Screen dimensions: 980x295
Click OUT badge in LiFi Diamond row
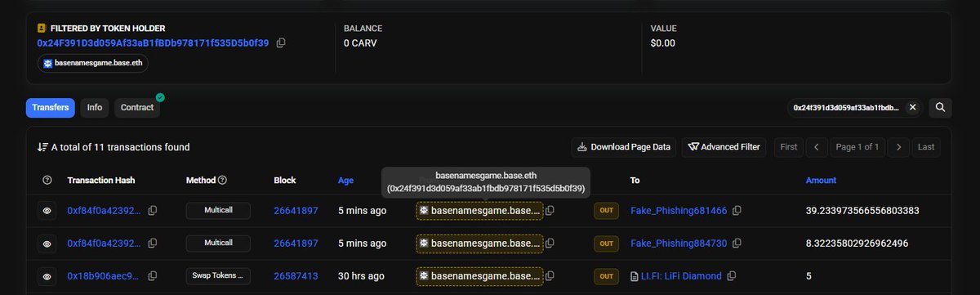pos(605,276)
